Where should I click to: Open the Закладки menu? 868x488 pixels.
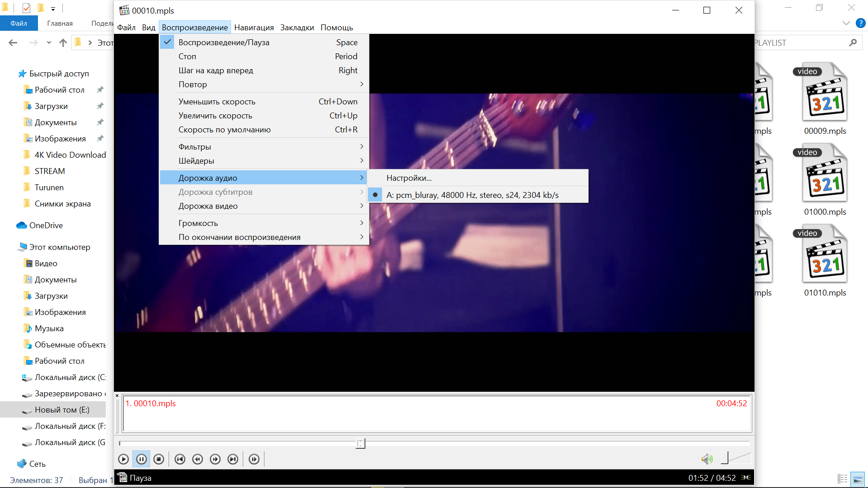coord(297,28)
